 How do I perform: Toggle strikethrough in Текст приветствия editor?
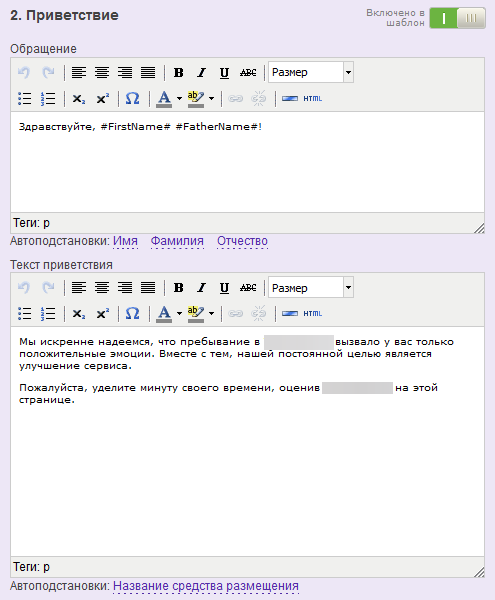[248, 287]
